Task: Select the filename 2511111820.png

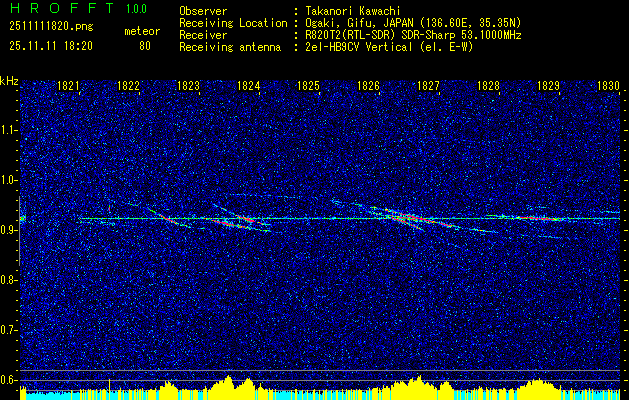Action: click(51, 27)
